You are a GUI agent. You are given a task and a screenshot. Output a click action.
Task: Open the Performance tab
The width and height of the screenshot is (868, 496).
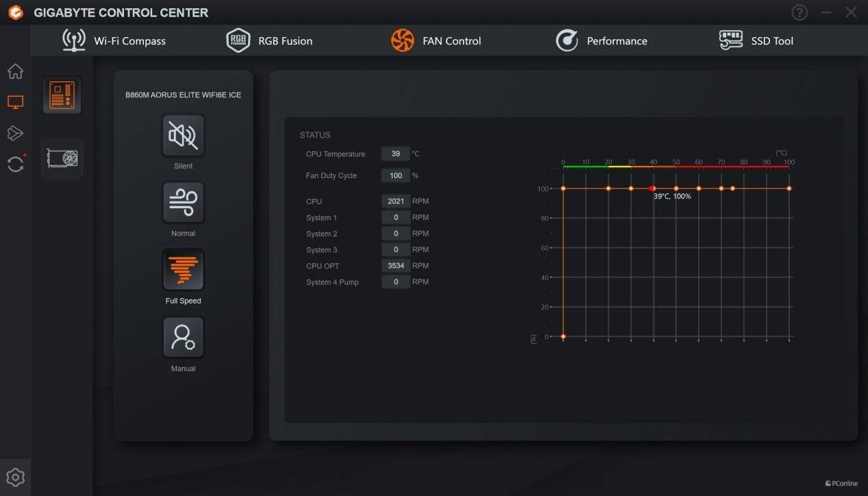[601, 41]
